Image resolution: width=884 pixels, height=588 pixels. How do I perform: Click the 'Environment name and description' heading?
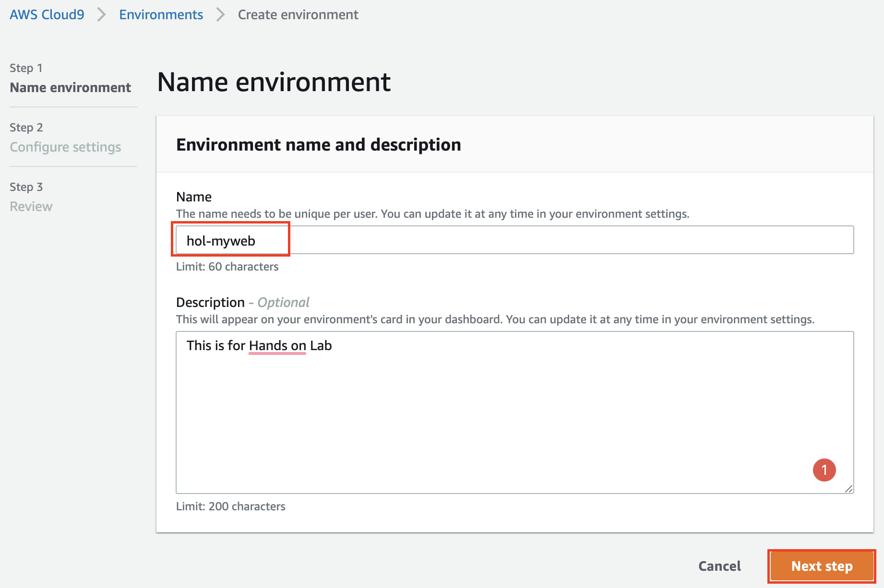318,144
